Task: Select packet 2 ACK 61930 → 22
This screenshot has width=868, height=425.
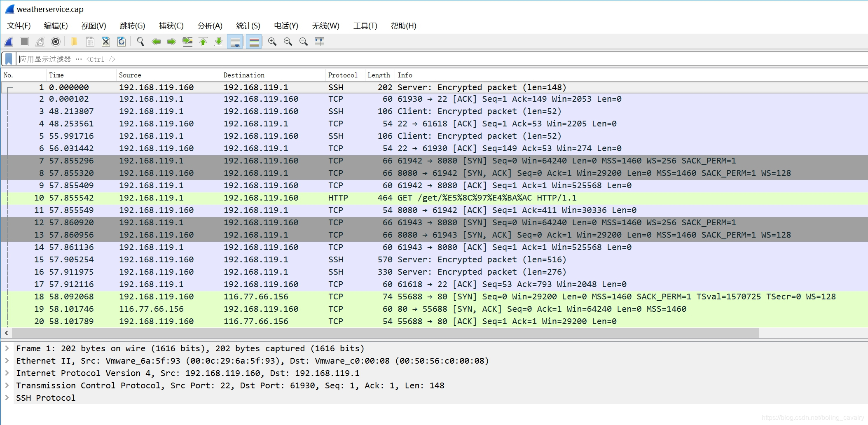Action: (434, 99)
